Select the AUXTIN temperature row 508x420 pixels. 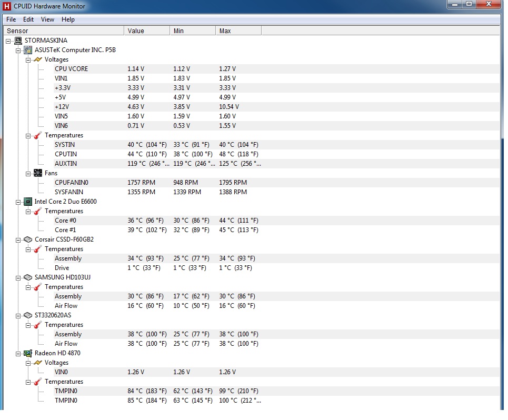click(x=277, y=164)
